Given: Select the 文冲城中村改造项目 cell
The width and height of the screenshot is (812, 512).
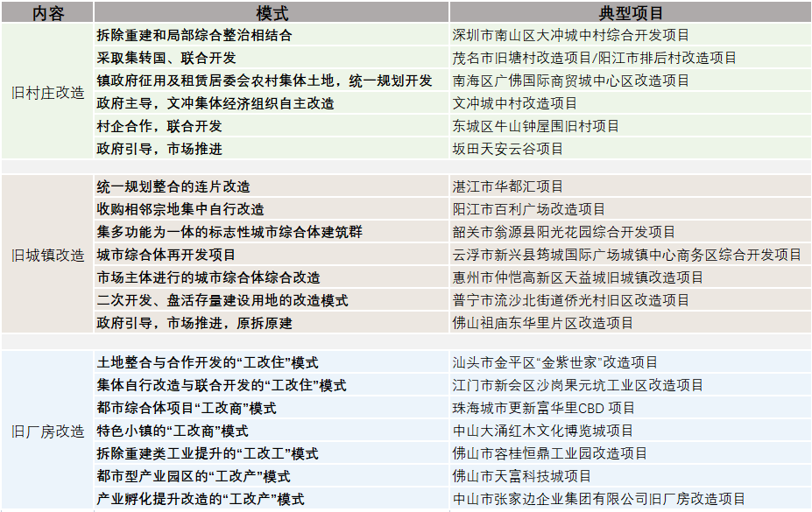Looking at the screenshot, I should click(x=514, y=103).
